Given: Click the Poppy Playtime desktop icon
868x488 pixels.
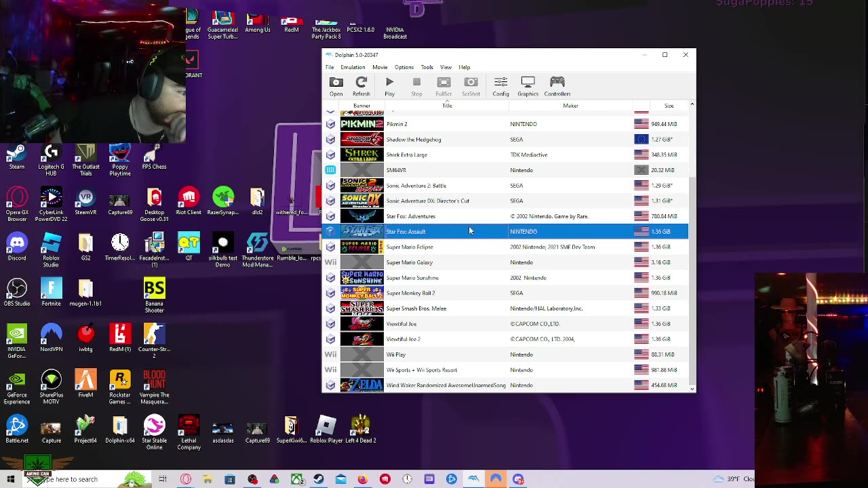Looking at the screenshot, I should coord(120,161).
